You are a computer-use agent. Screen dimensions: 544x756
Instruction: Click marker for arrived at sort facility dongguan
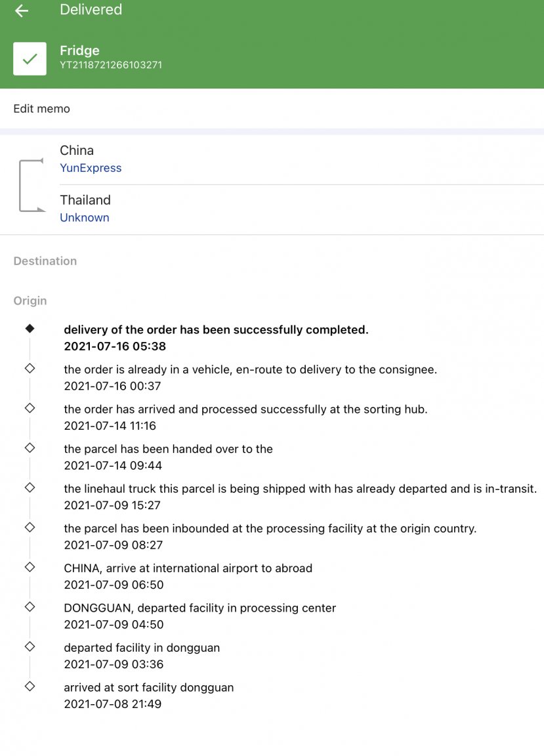tap(30, 686)
